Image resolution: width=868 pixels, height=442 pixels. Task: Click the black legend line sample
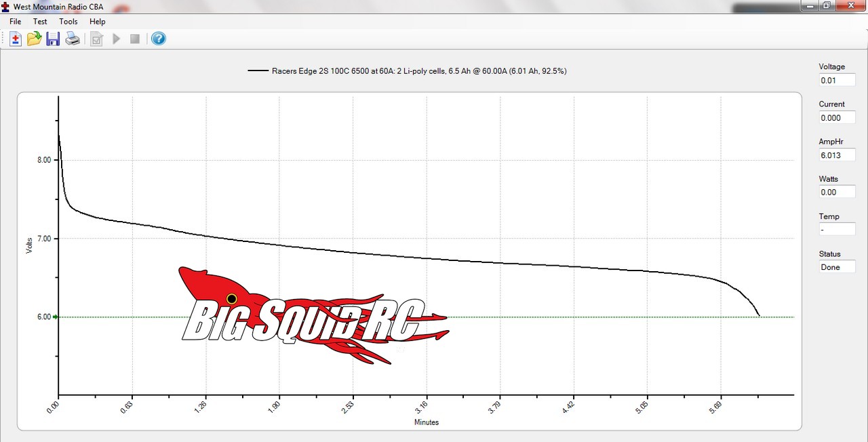pos(258,71)
